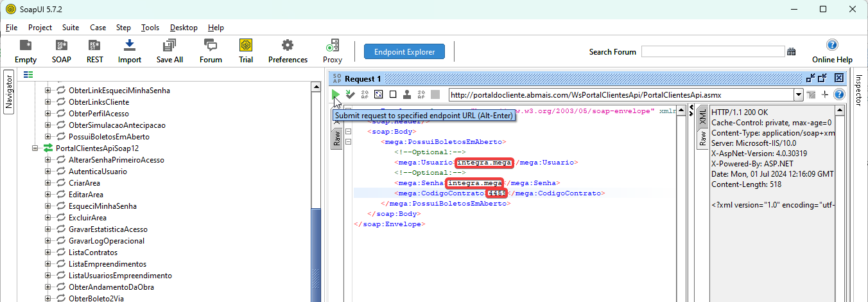The width and height of the screenshot is (868, 302).
Task: Click the crossed-arrows recreate request icon
Action: click(x=378, y=94)
